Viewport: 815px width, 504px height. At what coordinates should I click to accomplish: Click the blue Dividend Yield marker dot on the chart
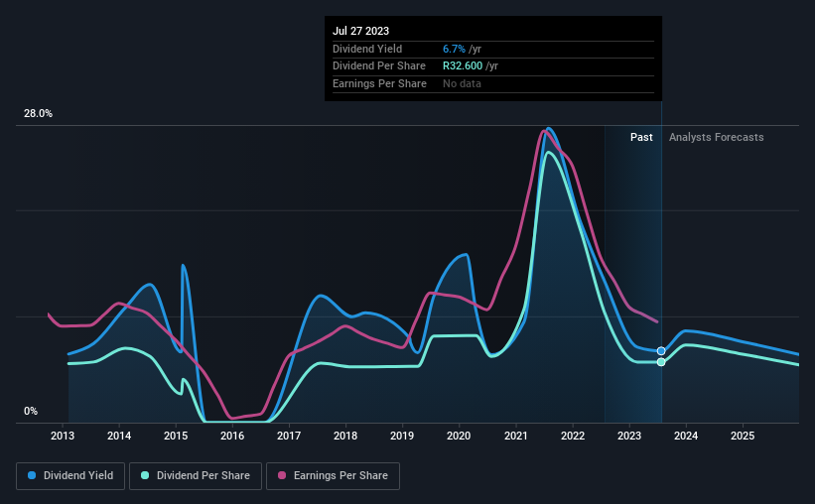tap(660, 351)
